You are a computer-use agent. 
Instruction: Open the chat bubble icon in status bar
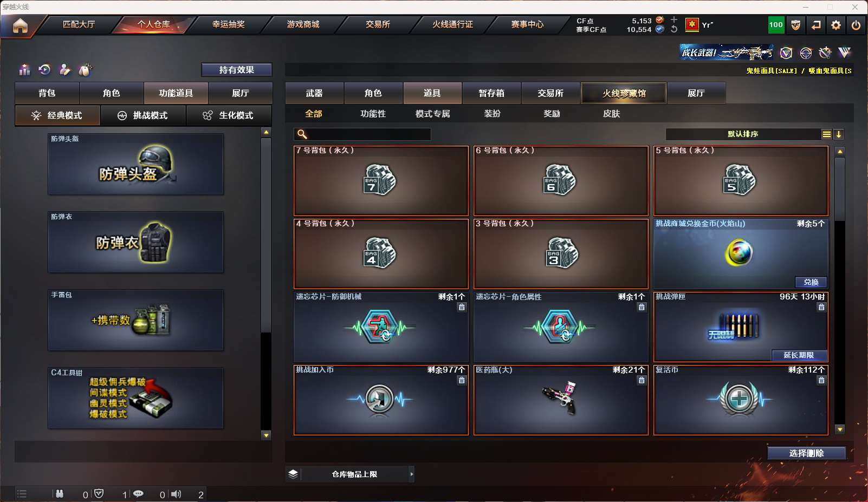tap(138, 494)
